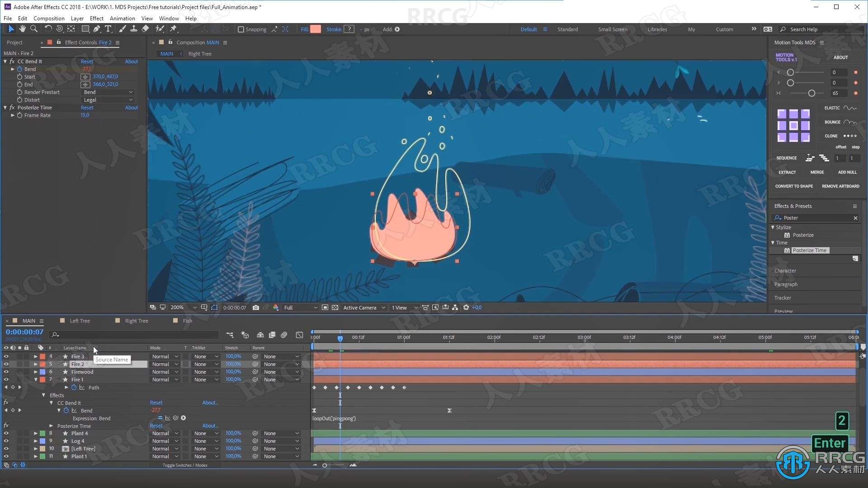Click the Snapping toggle icon in toolbar
The image size is (868, 488).
238,29
